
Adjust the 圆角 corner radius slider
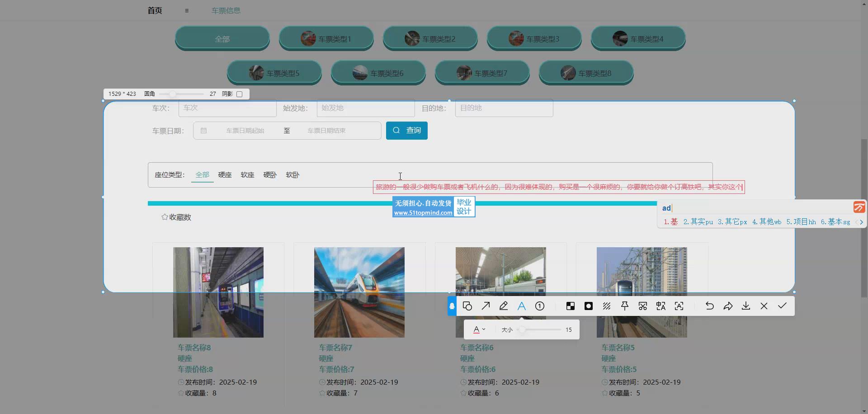pos(173,94)
